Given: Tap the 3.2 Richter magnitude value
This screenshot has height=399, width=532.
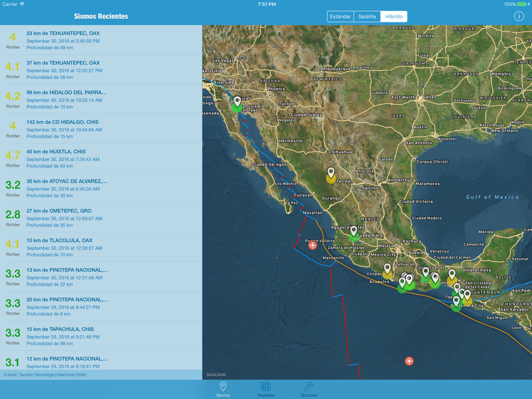Looking at the screenshot, I should point(13,185).
